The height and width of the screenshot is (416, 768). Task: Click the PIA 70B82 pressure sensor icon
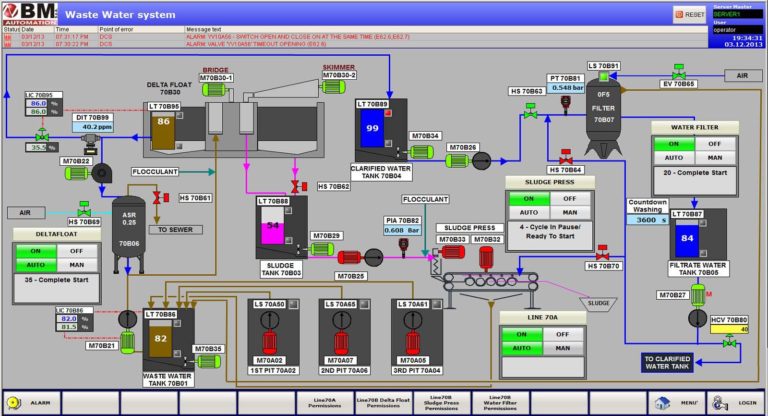[404, 245]
